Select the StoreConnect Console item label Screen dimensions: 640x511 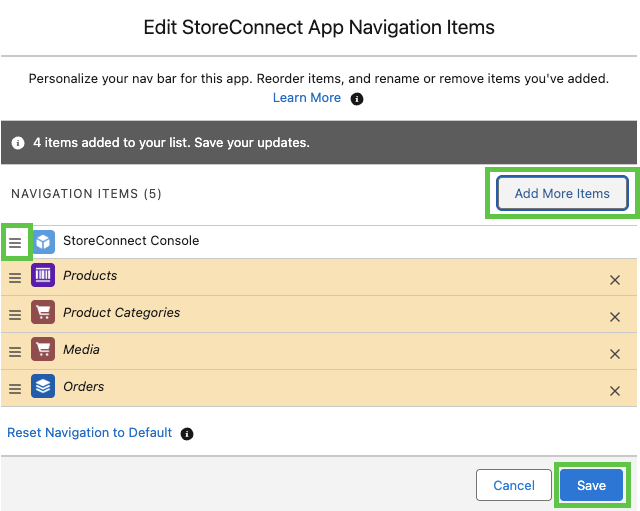pos(131,240)
